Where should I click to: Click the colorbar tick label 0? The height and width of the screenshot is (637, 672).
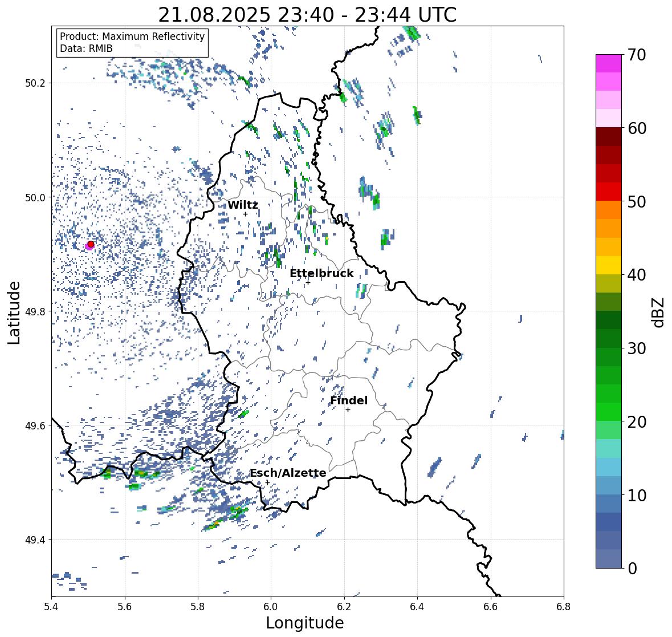pos(632,569)
